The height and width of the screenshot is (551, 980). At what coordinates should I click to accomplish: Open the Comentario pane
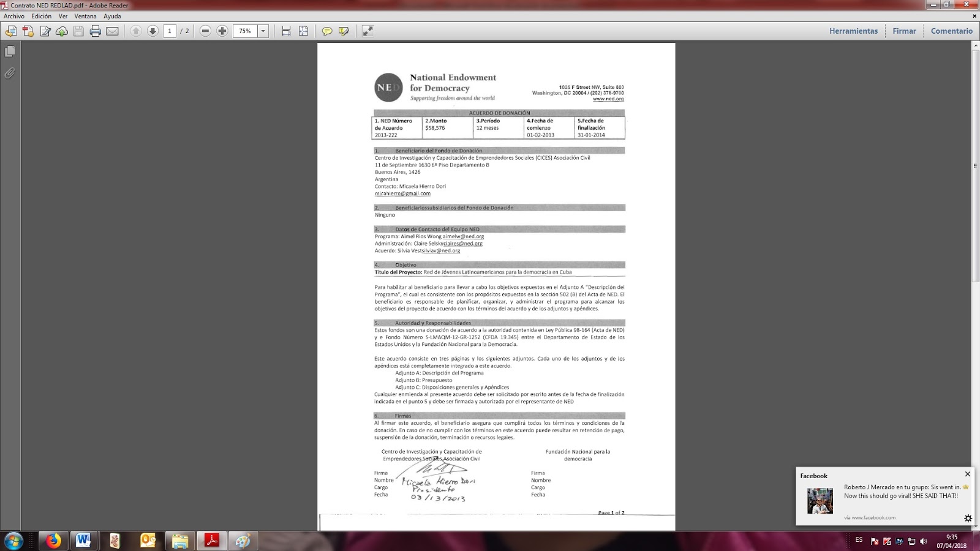pyautogui.click(x=951, y=31)
